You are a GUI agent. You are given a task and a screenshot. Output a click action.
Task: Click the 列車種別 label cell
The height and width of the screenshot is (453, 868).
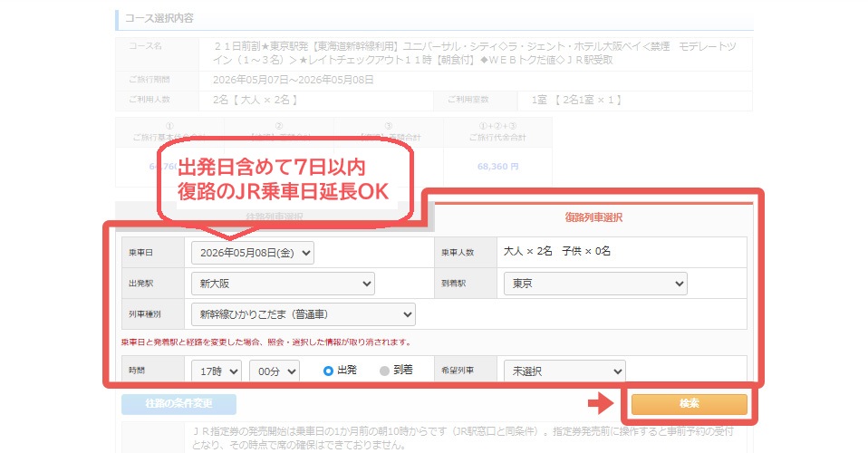pos(153,314)
